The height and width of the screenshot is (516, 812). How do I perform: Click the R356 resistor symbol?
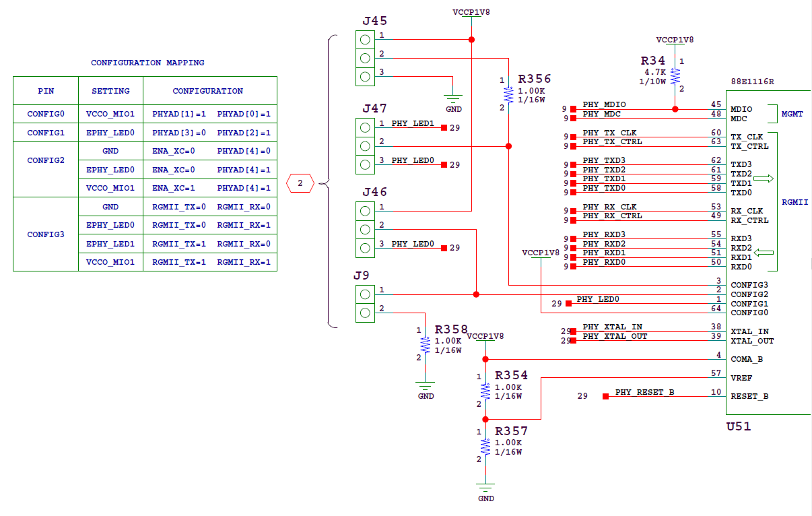[x=508, y=94]
